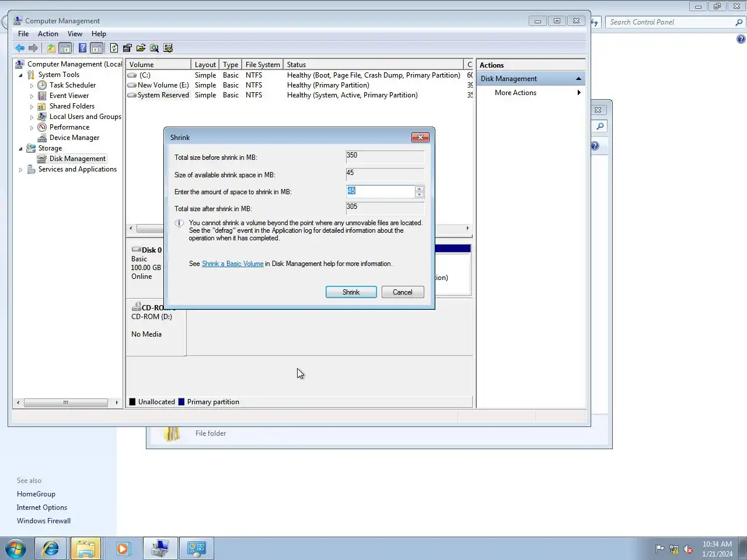Increase shrink amount with up spinner

(x=420, y=188)
